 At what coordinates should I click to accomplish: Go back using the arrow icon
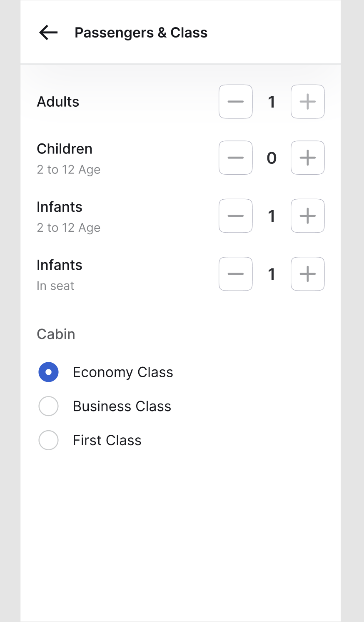coord(48,33)
